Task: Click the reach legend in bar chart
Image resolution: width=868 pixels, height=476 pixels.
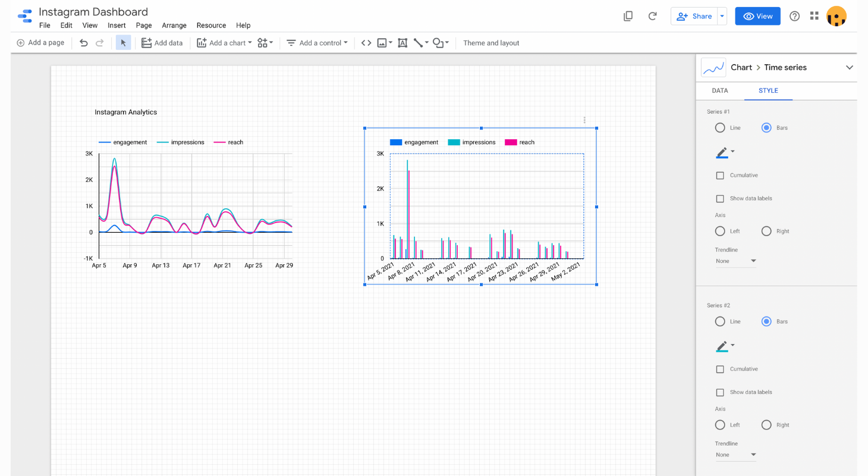Action: [520, 142]
